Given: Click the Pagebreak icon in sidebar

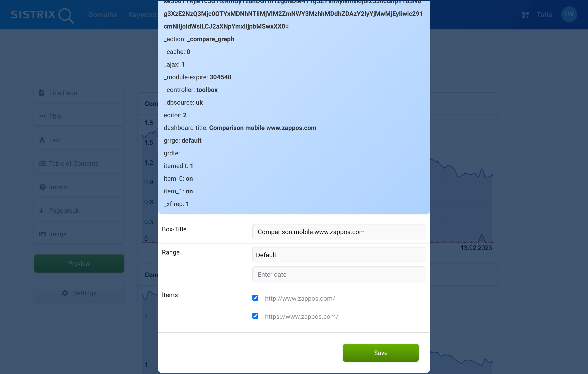Looking at the screenshot, I should [x=41, y=211].
